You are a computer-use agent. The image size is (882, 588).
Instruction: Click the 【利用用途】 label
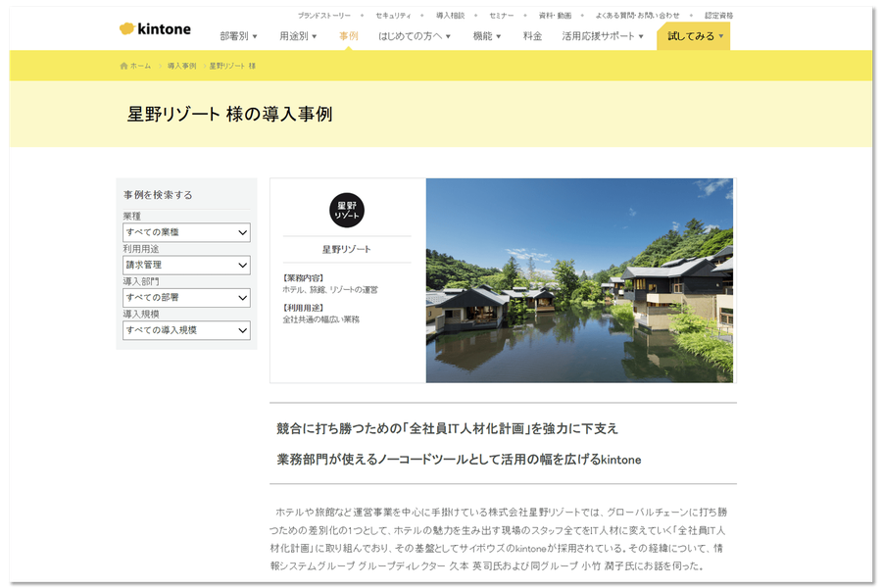303,308
